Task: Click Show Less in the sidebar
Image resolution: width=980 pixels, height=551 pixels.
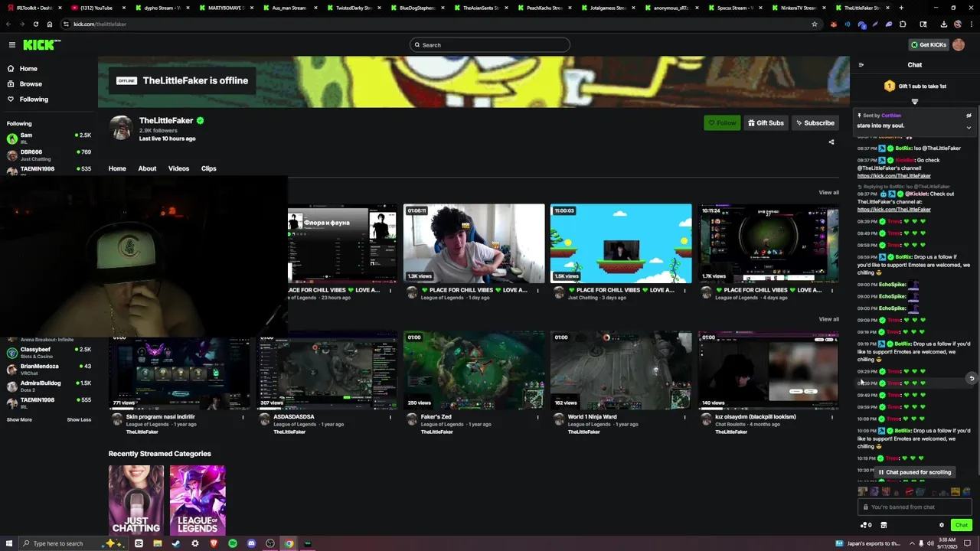Action: (79, 419)
